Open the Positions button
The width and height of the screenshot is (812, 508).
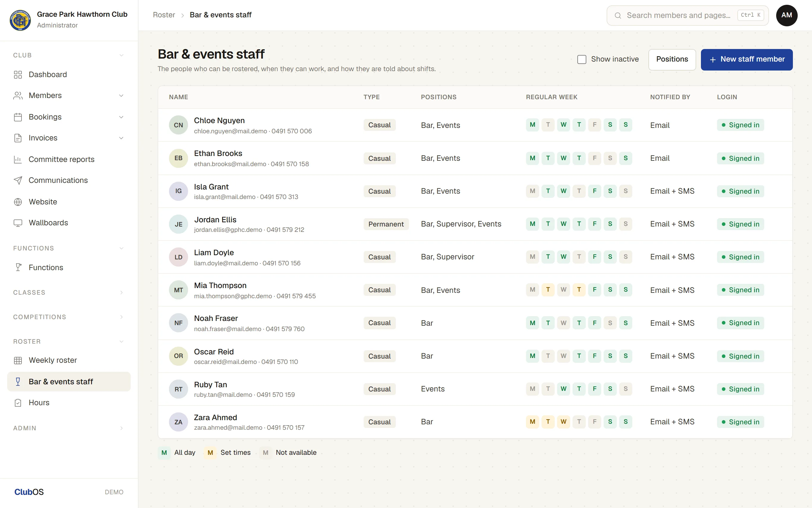(672, 59)
